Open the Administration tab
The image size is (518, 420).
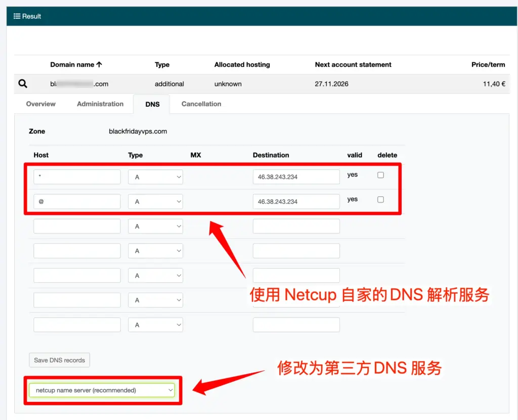[100, 104]
